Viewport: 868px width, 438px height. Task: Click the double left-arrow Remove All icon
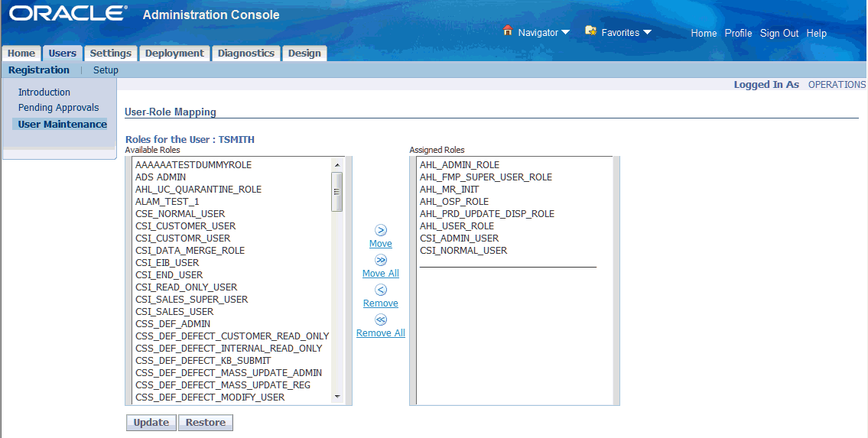(x=381, y=320)
